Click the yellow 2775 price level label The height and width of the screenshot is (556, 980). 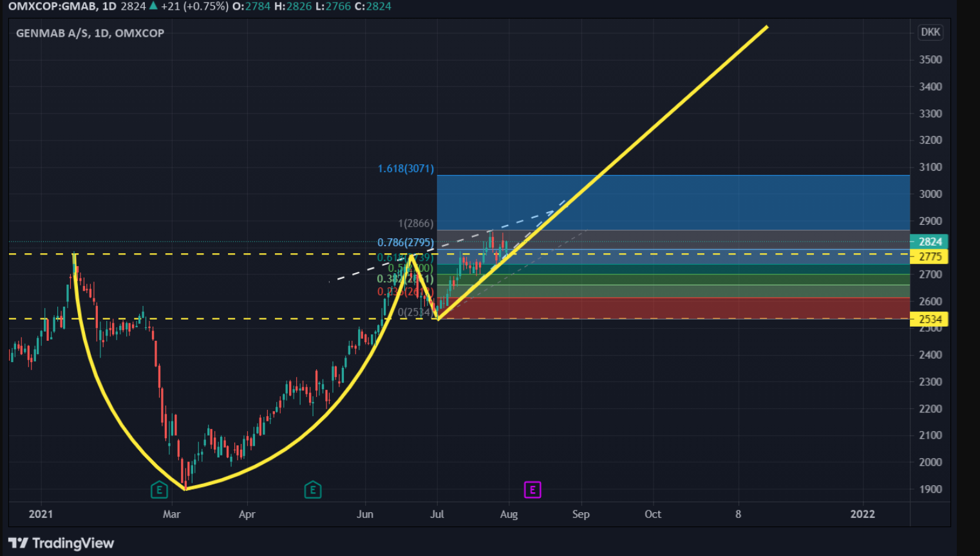[x=929, y=256]
